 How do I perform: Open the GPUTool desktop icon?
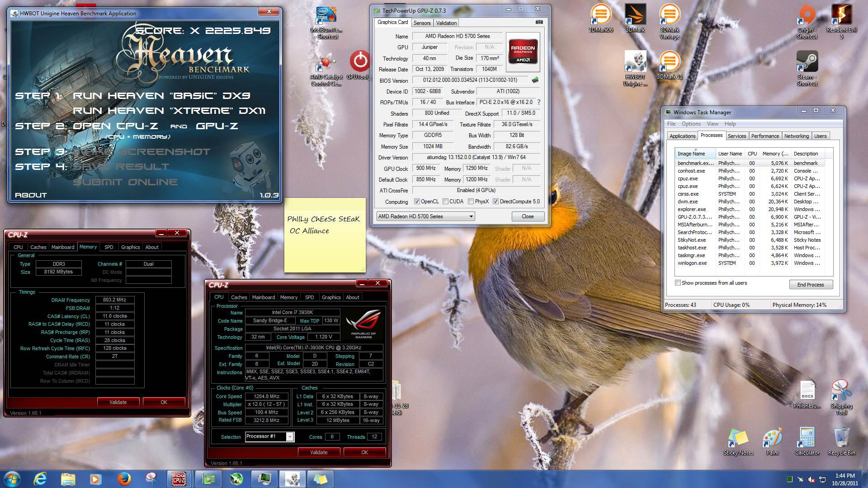coord(359,66)
